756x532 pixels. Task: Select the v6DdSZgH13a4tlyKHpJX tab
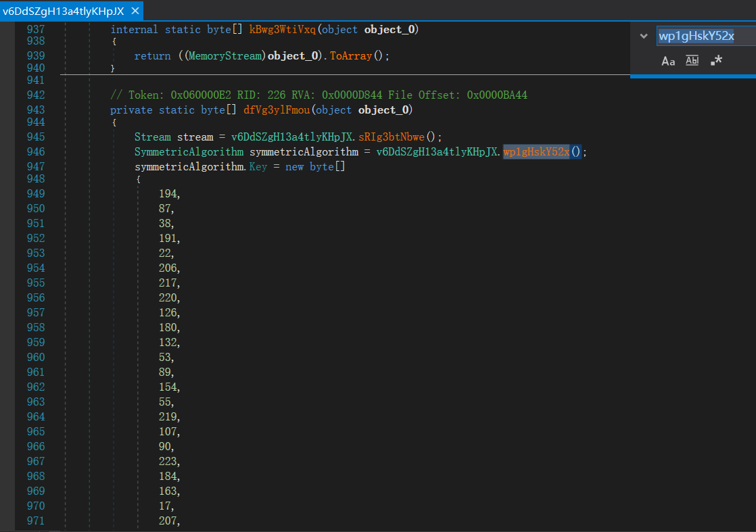(x=64, y=11)
